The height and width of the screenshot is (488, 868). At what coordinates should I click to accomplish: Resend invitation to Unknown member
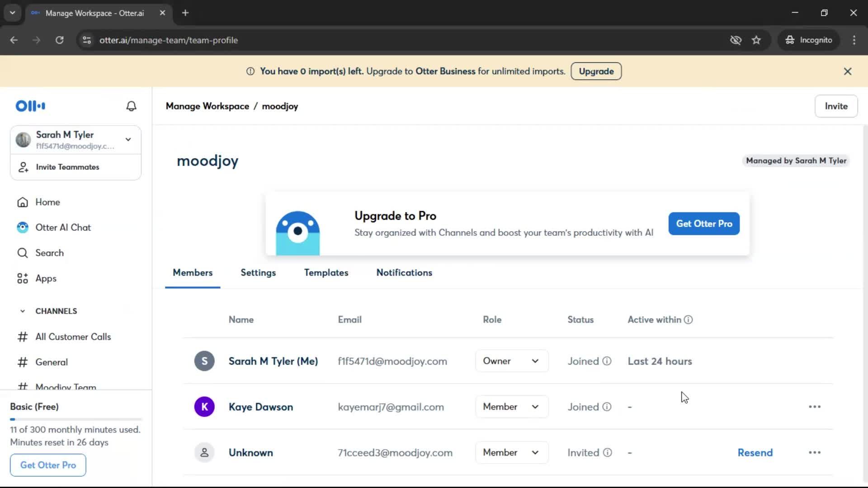(755, 453)
